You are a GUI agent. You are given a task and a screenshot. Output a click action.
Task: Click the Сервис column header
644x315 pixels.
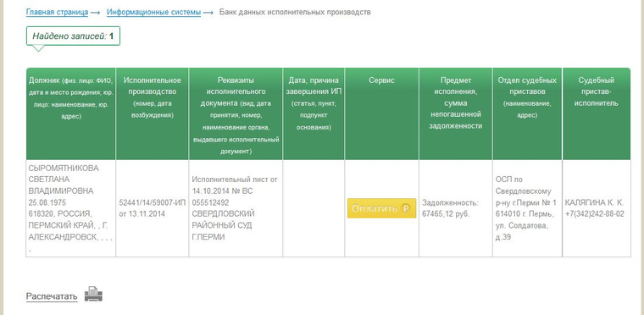click(x=381, y=113)
